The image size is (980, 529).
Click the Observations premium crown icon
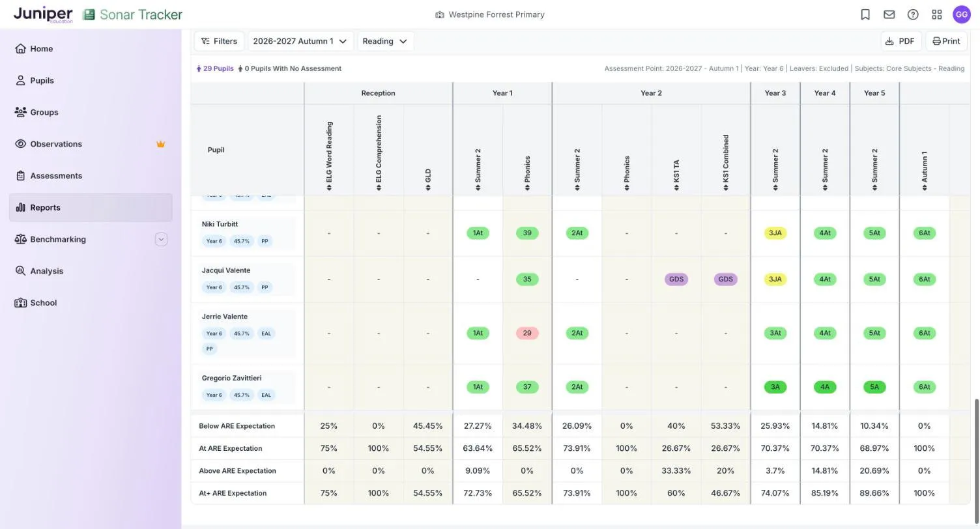(160, 144)
